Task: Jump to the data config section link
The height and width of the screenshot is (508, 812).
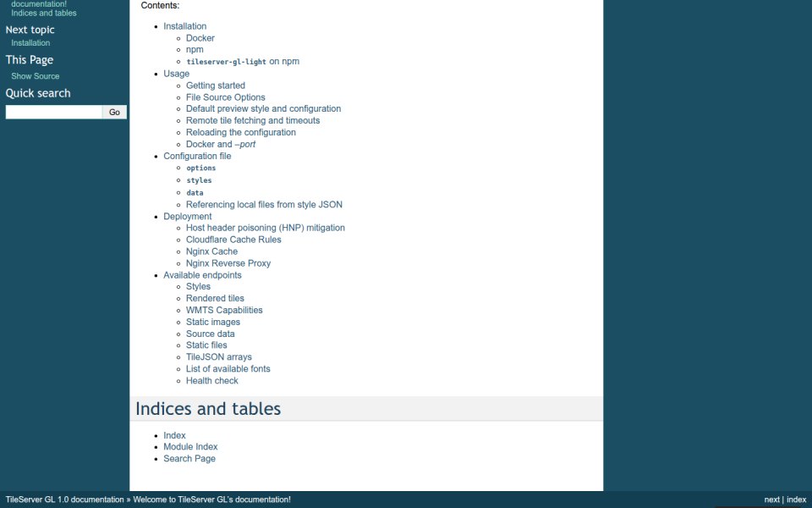Action: 195,192
